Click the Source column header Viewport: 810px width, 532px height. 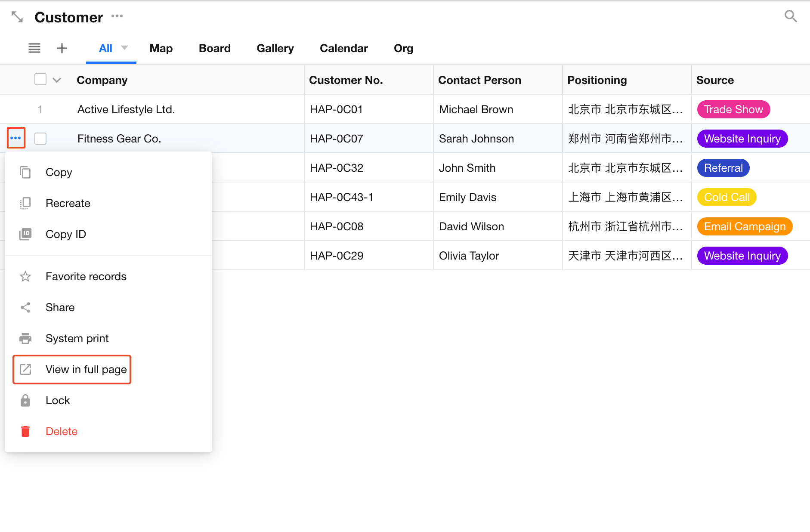(x=715, y=80)
